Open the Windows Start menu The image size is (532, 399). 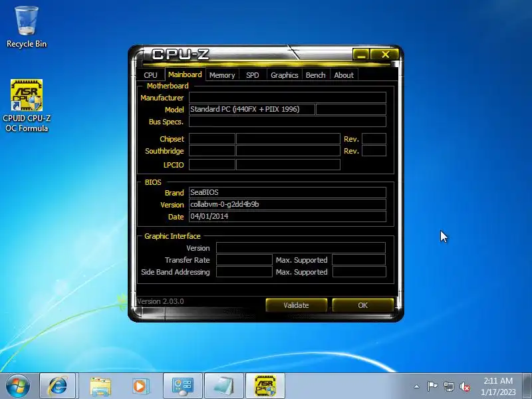[x=18, y=386]
